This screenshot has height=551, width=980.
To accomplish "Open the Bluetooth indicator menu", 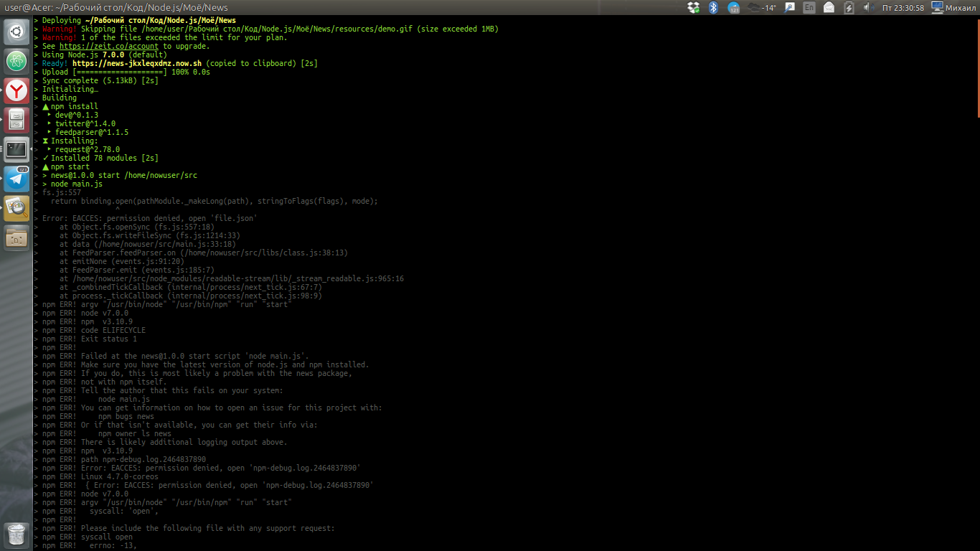I will 713,7.
